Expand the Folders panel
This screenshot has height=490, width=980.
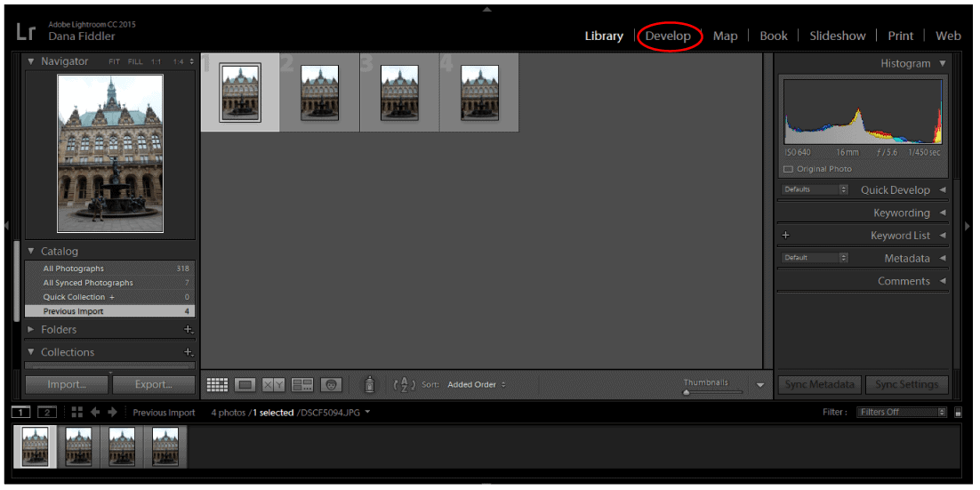tap(30, 329)
